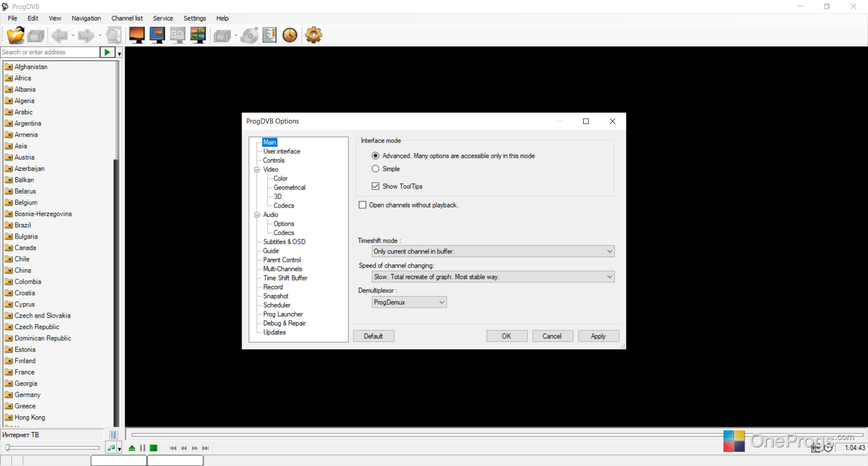This screenshot has height=466, width=868.
Task: Click Cancel in the ProgDVB Options dialog
Action: (552, 336)
